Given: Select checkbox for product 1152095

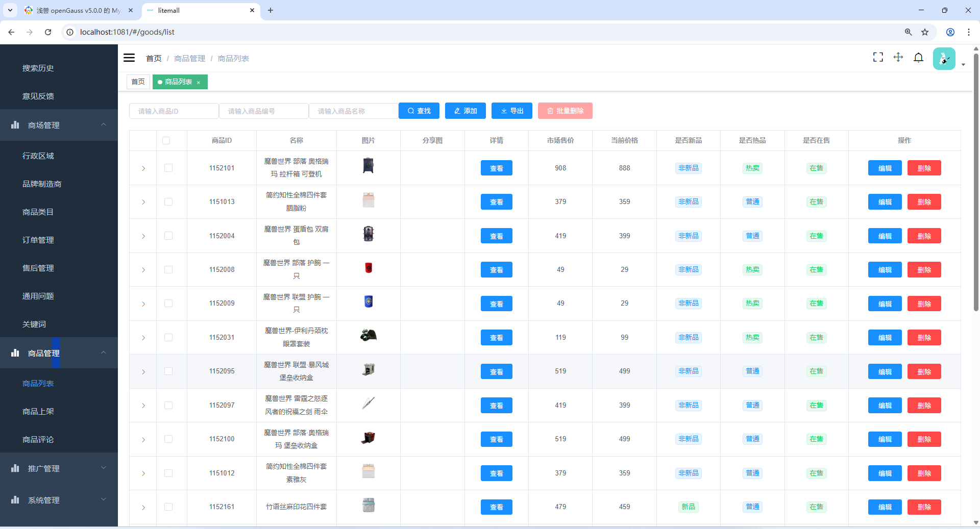Looking at the screenshot, I should [168, 371].
